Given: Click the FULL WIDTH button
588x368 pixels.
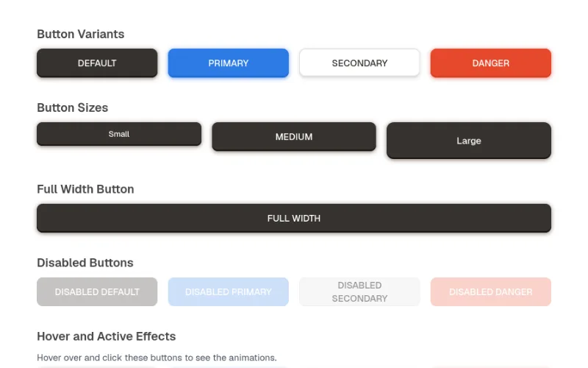Looking at the screenshot, I should point(294,218).
